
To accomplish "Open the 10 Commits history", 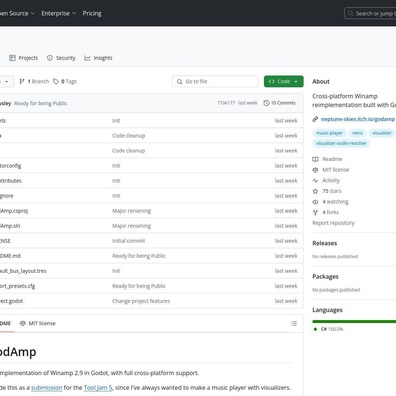I will (x=279, y=103).
